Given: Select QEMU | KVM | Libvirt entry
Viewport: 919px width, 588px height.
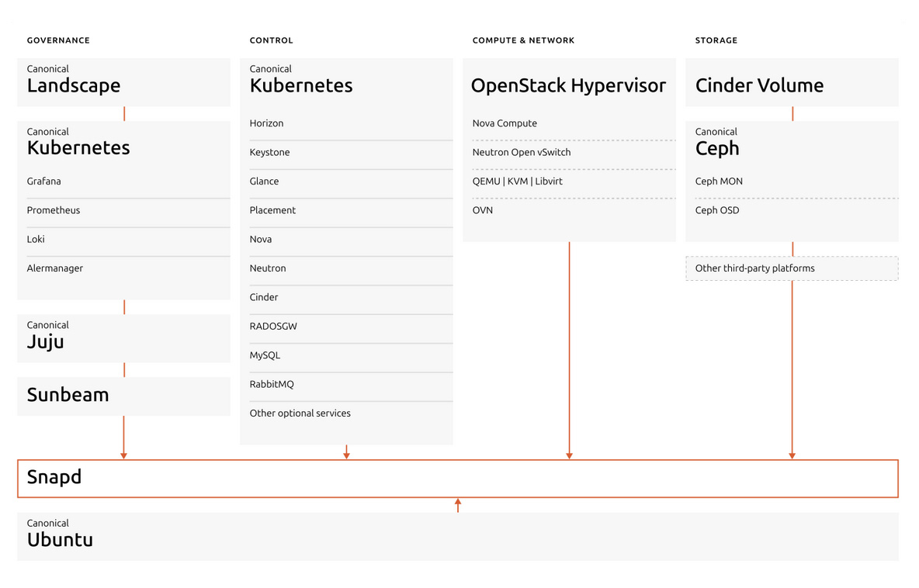Looking at the screenshot, I should tap(518, 182).
